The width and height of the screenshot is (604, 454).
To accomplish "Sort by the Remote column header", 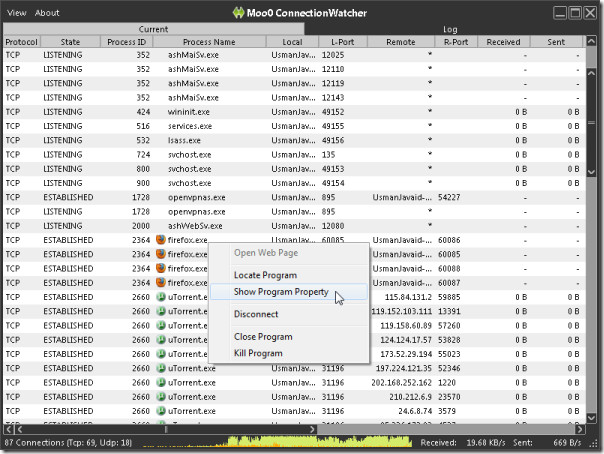I will tap(401, 42).
